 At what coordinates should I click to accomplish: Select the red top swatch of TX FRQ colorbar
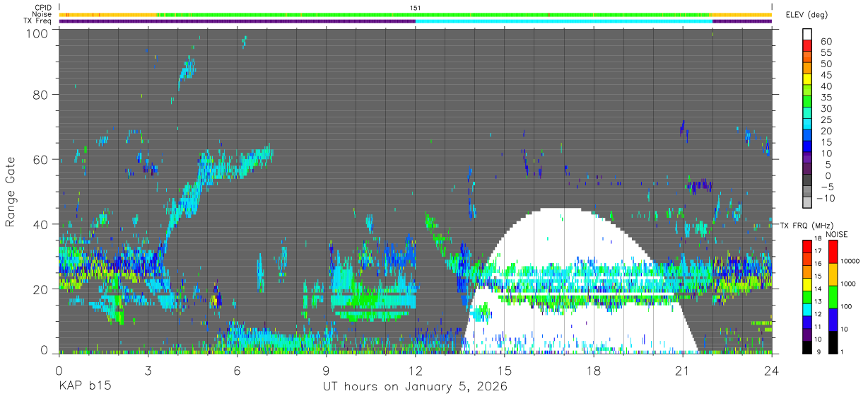pos(807,247)
